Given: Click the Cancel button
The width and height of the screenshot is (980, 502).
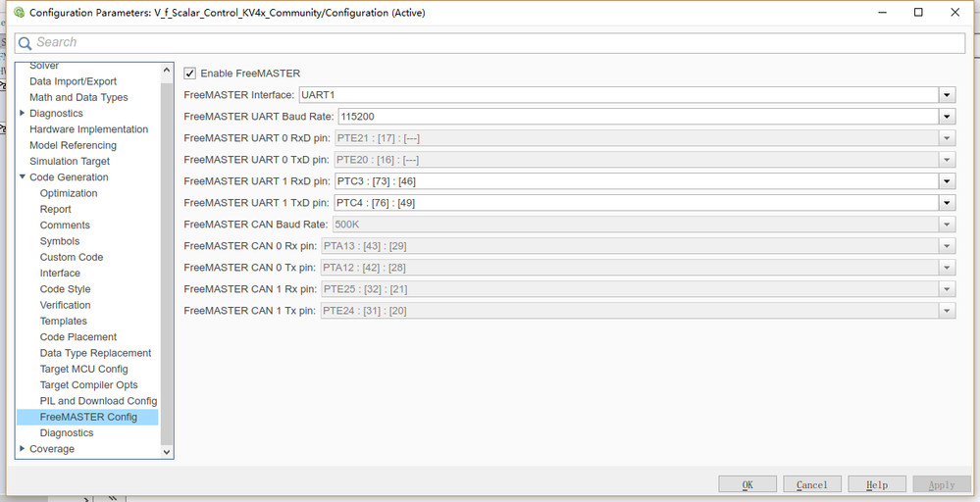Looking at the screenshot, I should click(812, 484).
